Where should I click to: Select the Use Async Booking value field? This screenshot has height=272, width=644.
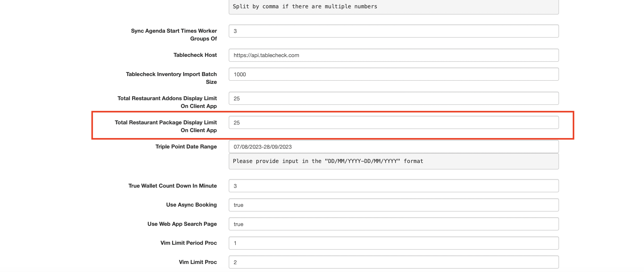tap(393, 205)
